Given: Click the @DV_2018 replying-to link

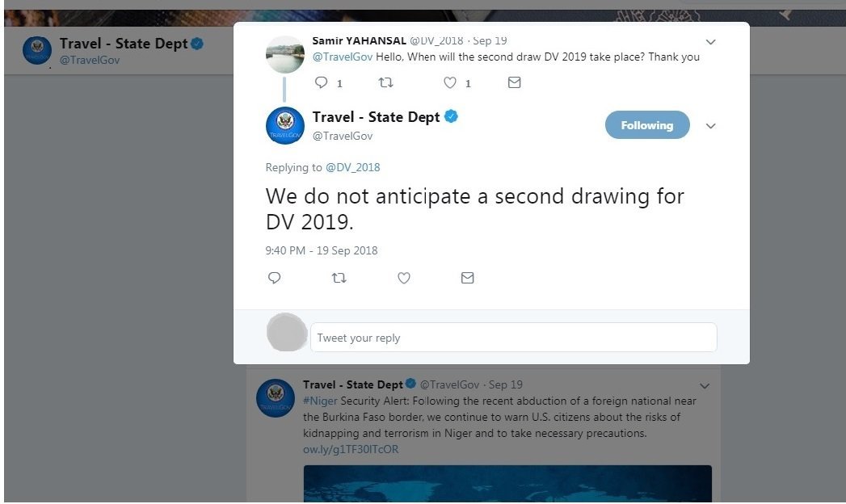Looking at the screenshot, I should click(352, 168).
